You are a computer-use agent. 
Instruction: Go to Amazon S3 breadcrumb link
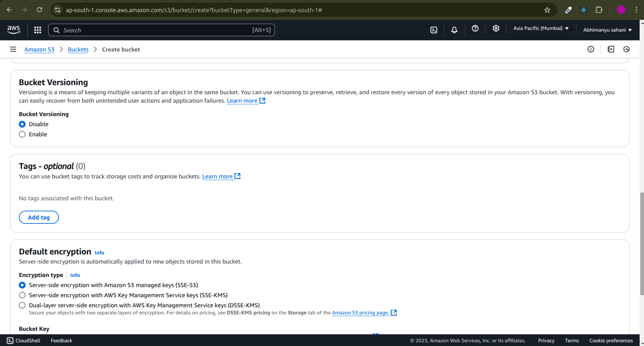click(39, 49)
